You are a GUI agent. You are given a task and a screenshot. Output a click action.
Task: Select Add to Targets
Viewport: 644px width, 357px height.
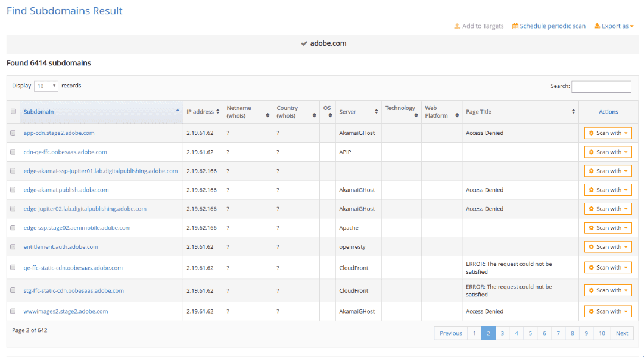[484, 26]
